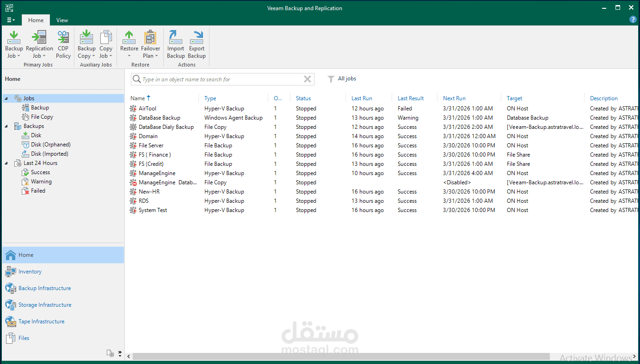Open the Replication Job dropdown arrow

pyautogui.click(x=44, y=56)
